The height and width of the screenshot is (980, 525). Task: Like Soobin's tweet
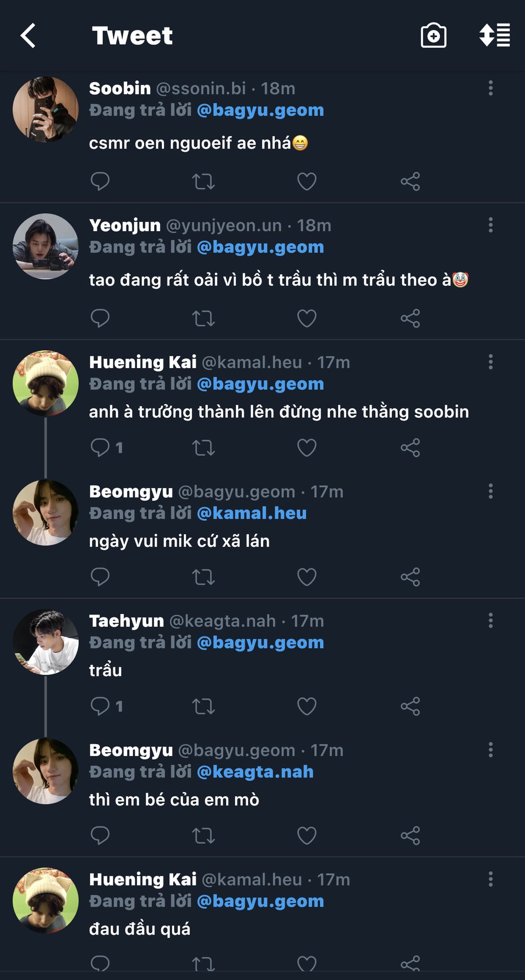click(x=306, y=181)
